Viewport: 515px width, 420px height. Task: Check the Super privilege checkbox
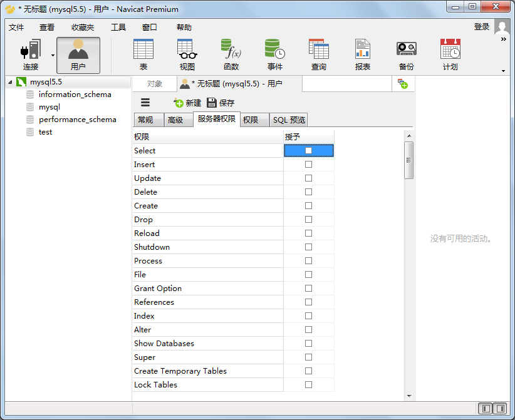point(308,357)
